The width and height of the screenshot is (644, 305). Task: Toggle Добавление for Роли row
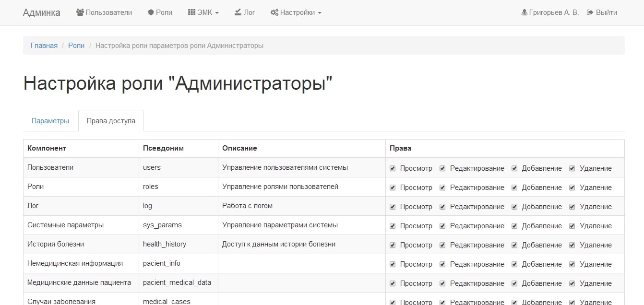click(514, 188)
